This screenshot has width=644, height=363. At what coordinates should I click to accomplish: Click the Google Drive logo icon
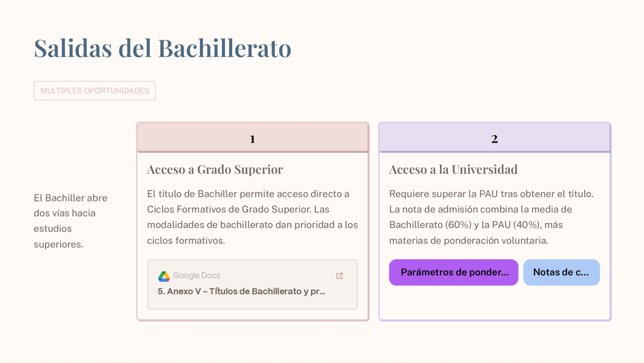coord(164,276)
